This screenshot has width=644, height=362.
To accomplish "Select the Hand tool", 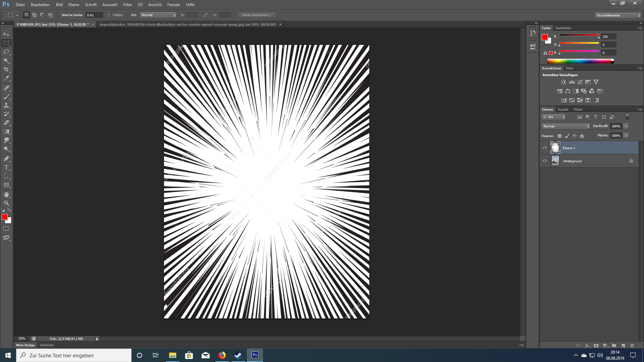I will 6,194.
